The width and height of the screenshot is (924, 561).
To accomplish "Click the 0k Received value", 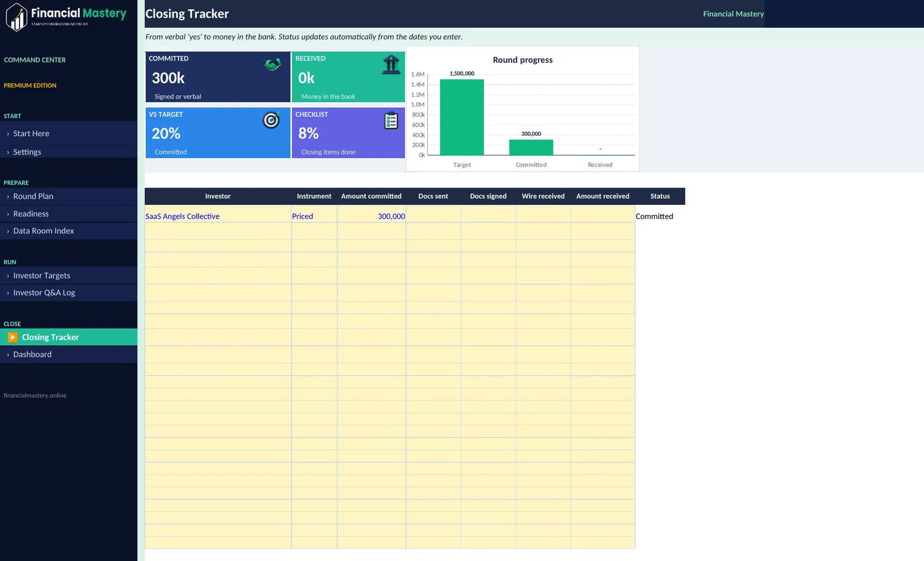I will (306, 78).
